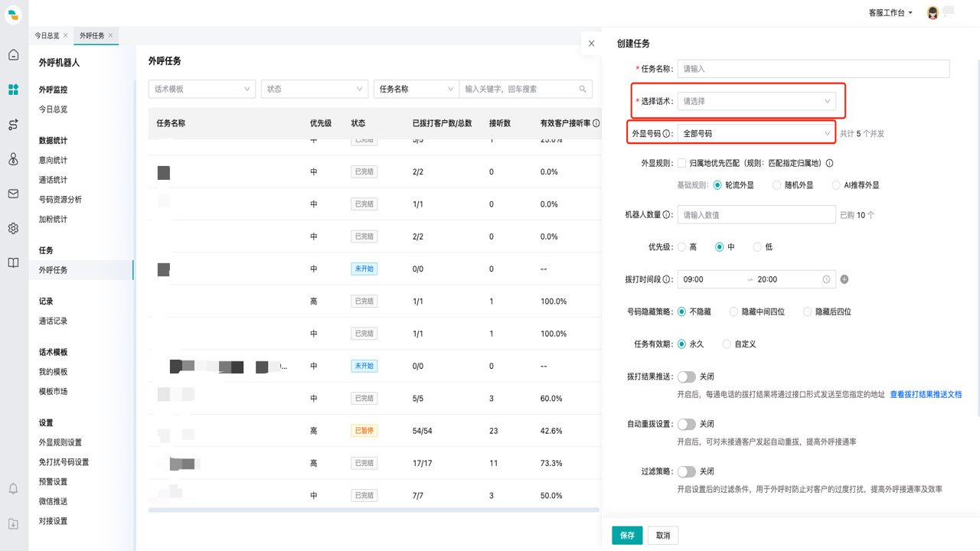
Task: Open 免打扰号码设置 in sidebar
Action: click(x=64, y=462)
